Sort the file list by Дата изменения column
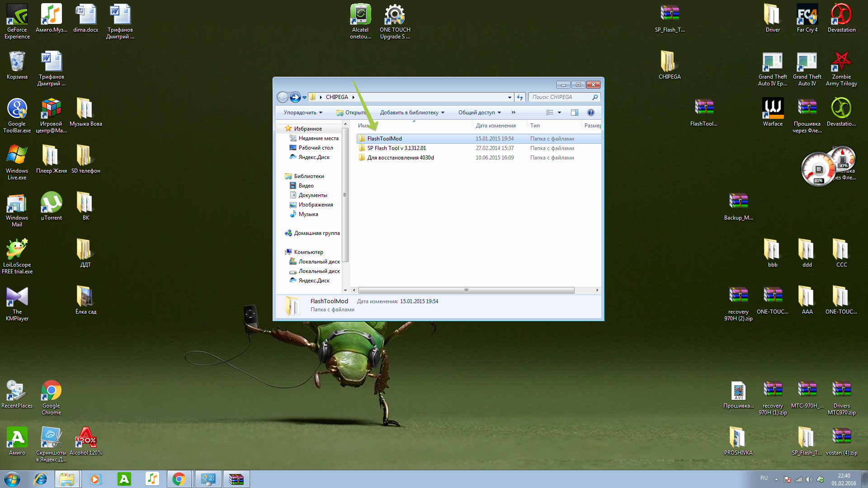This screenshot has width=868, height=488. pos(495,126)
